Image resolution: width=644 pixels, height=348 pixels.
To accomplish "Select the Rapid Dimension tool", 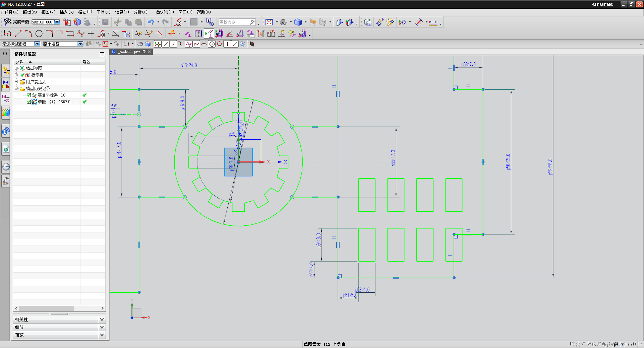I will 171,33.
